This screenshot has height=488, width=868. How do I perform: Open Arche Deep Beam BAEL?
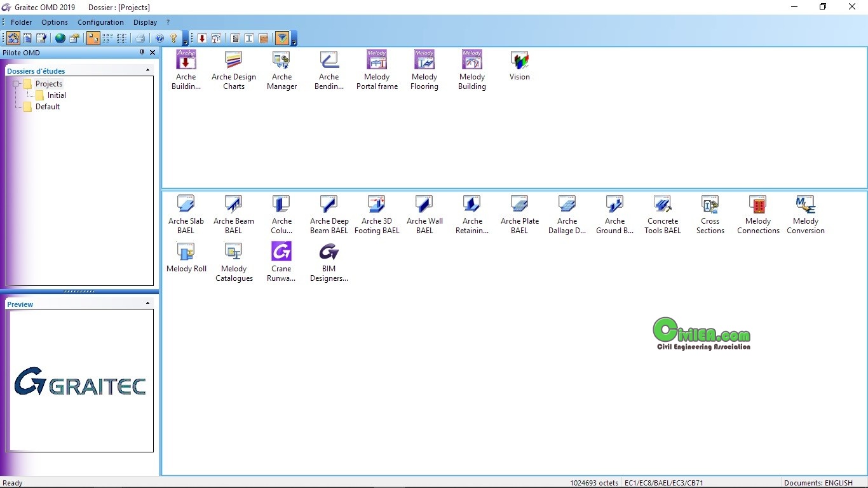(x=329, y=214)
